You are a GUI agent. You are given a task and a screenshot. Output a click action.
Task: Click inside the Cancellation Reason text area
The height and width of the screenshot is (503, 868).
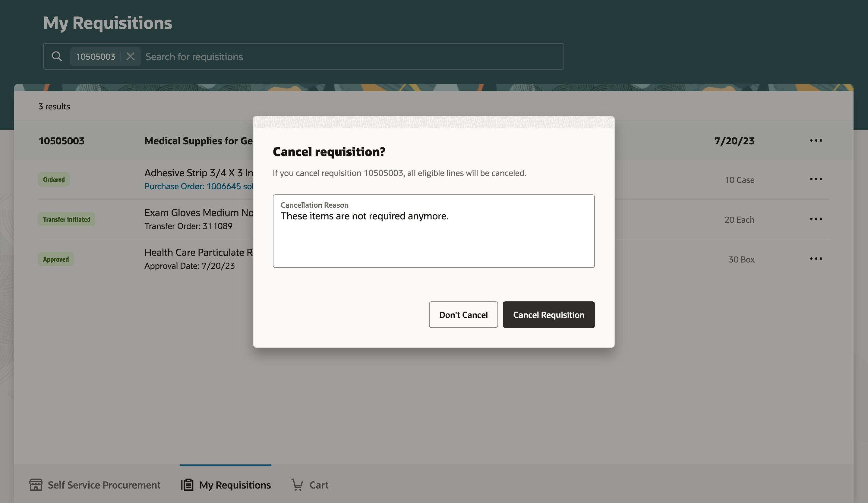point(433,237)
